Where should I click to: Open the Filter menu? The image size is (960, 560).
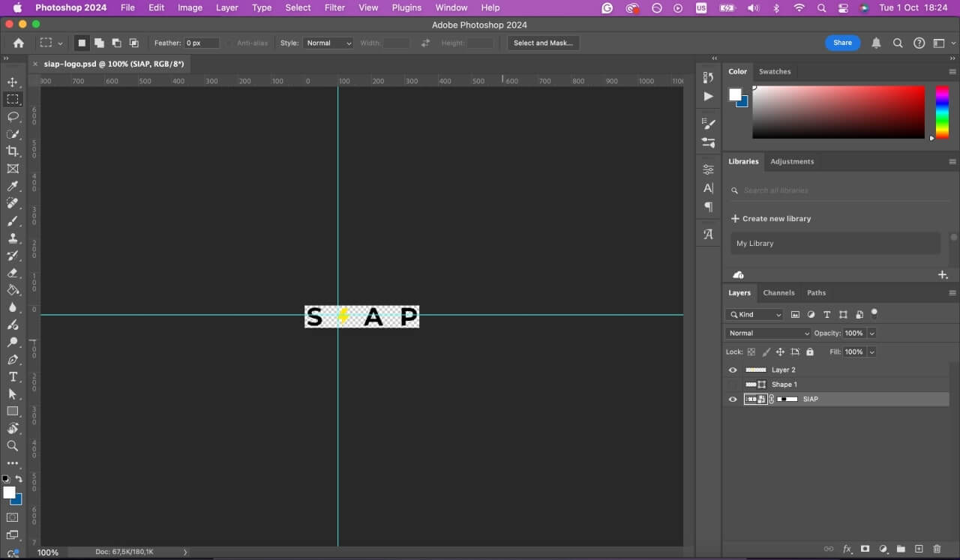click(x=334, y=7)
